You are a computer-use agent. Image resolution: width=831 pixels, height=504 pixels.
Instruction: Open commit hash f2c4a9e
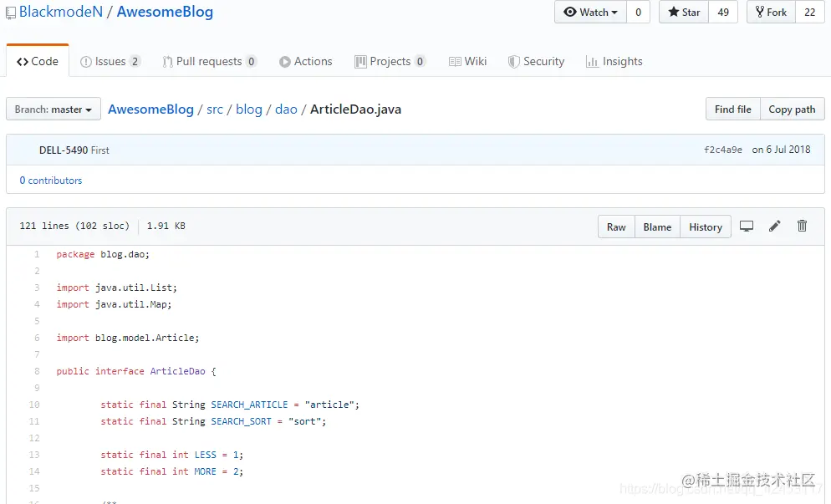pyautogui.click(x=723, y=150)
